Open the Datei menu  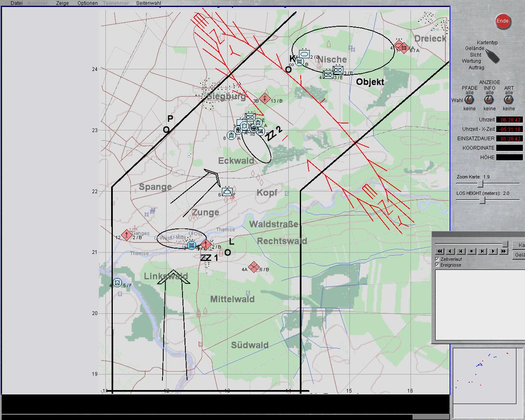(16, 3)
